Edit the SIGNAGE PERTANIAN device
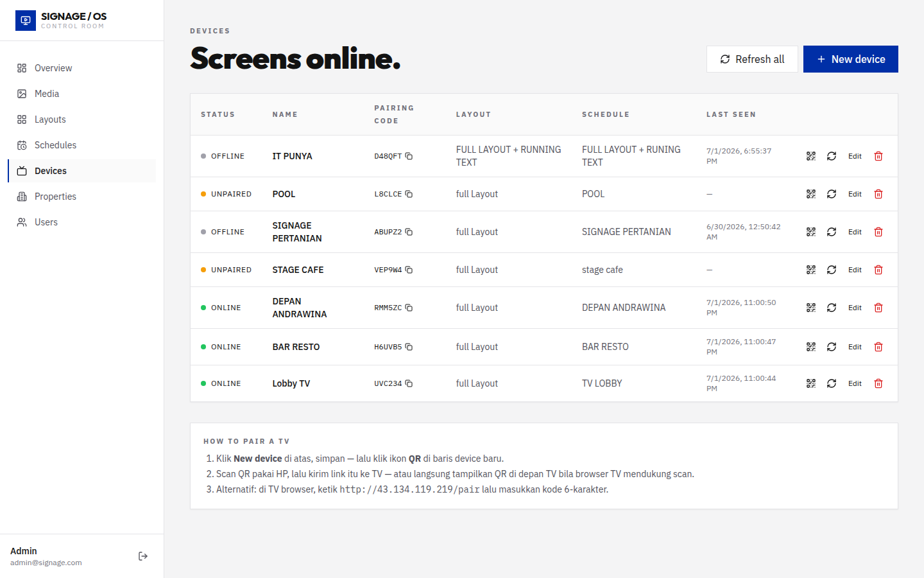Screen dimensions: 924x578 pyautogui.click(x=855, y=232)
